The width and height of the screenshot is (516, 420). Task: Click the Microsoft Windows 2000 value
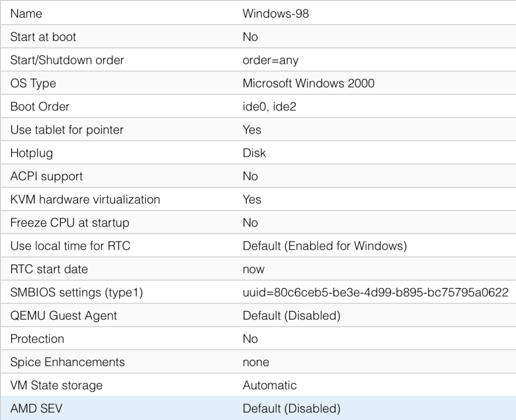click(x=308, y=84)
